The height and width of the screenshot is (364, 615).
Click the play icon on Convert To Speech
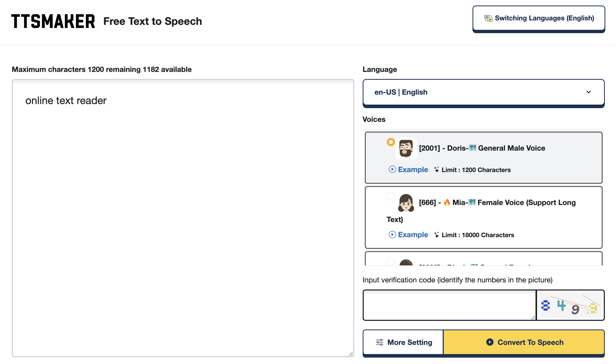(490, 342)
